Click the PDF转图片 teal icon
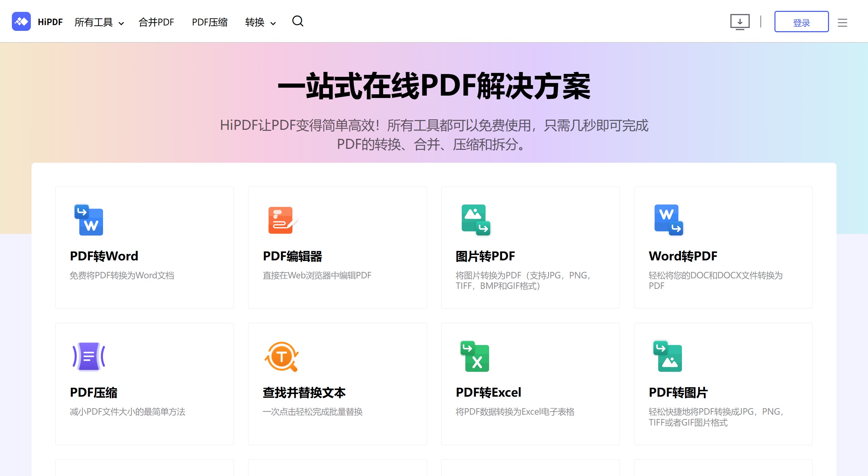The height and width of the screenshot is (476, 868). pyautogui.click(x=668, y=356)
